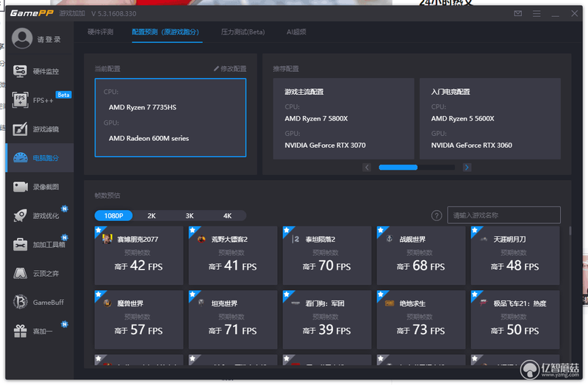588x385 pixels.
Task: Click the GamePP logo in title bar
Action: [32, 13]
